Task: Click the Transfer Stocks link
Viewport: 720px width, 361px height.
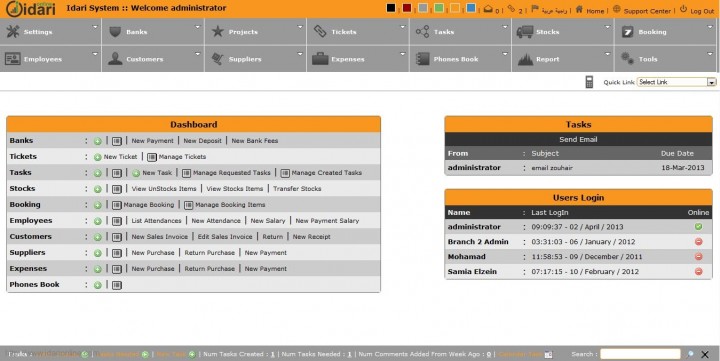Action: pos(297,189)
